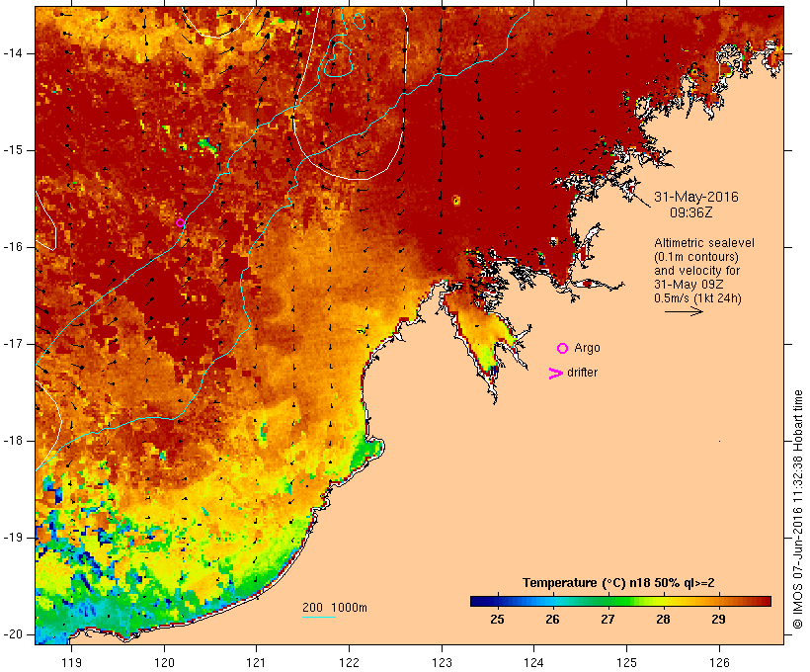The height and width of the screenshot is (672, 810).
Task: Click the date text 31-May-2016
Action: pyautogui.click(x=695, y=197)
